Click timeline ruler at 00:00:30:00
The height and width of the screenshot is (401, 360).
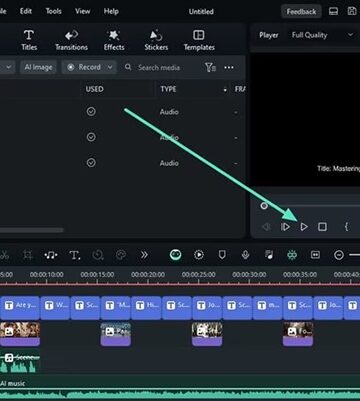(x=249, y=275)
